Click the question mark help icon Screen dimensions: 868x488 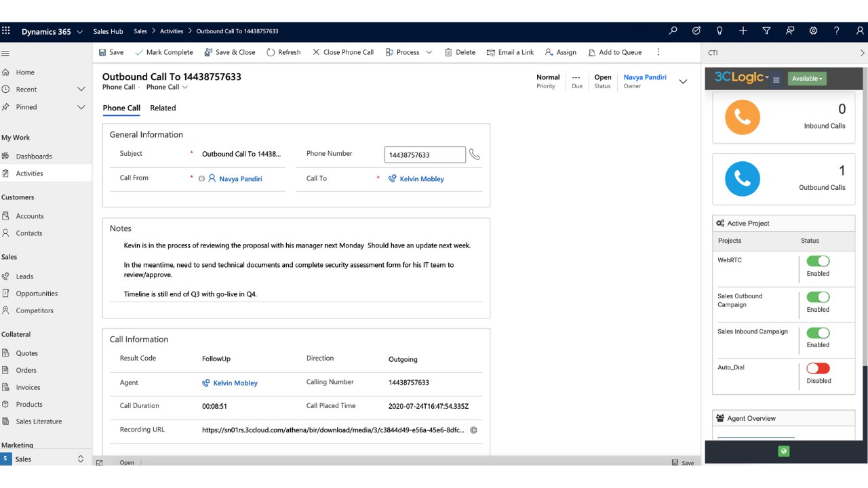[x=837, y=31]
